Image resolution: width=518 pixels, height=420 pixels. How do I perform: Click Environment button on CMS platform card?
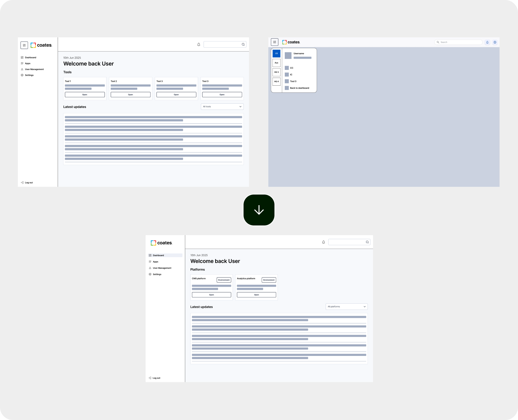[x=224, y=280]
